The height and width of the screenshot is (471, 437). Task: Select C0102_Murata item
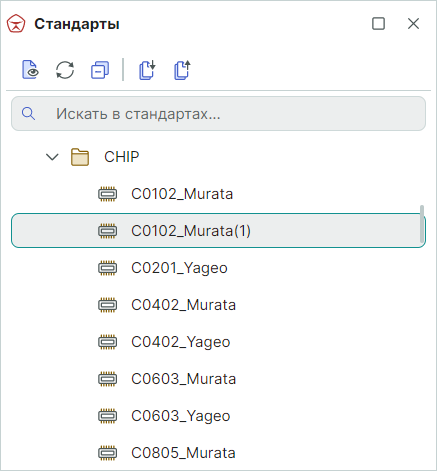coord(182,194)
